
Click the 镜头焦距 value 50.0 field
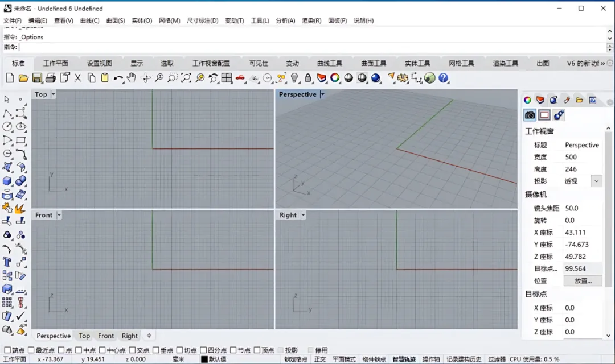tap(583, 208)
